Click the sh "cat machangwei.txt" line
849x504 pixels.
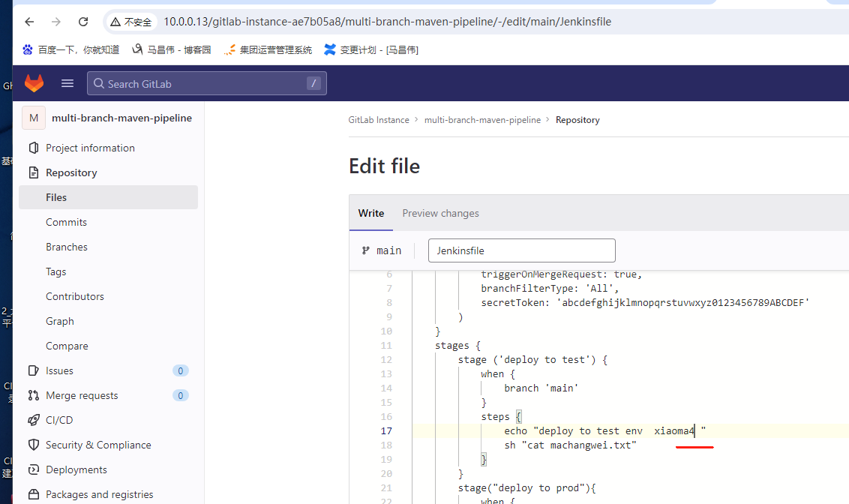point(570,445)
